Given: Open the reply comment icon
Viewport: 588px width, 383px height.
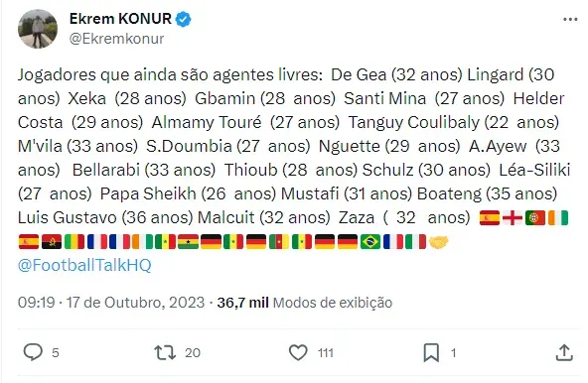Looking at the screenshot, I should tap(33, 352).
